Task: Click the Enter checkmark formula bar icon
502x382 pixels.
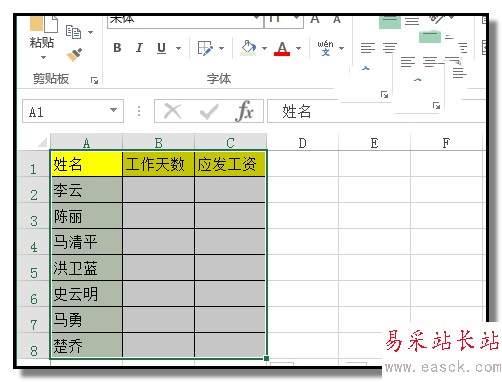Action: click(x=209, y=112)
